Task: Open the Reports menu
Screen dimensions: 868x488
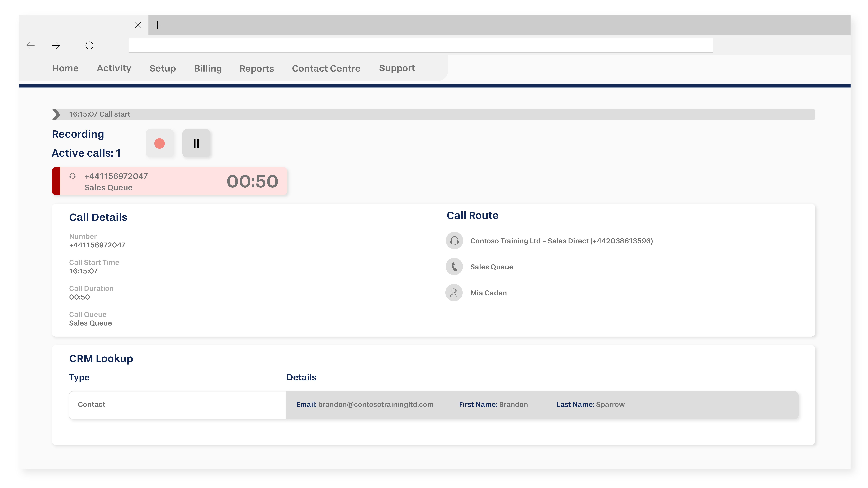Action: (257, 69)
